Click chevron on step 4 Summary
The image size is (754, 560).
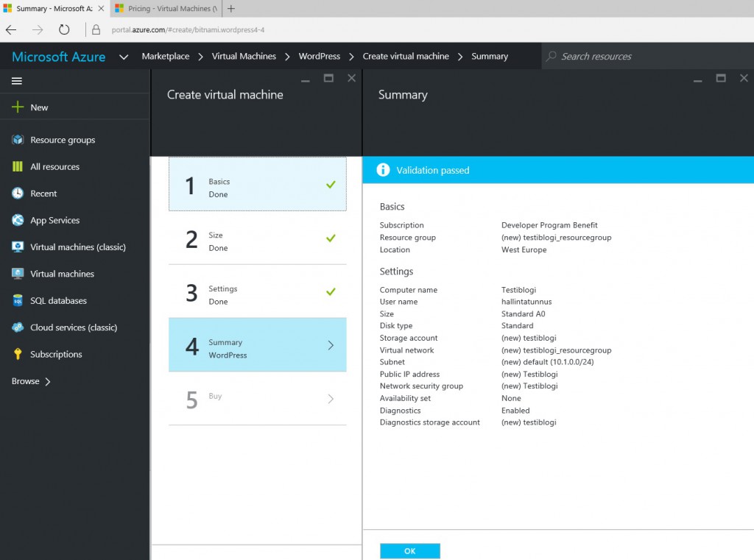(x=331, y=345)
